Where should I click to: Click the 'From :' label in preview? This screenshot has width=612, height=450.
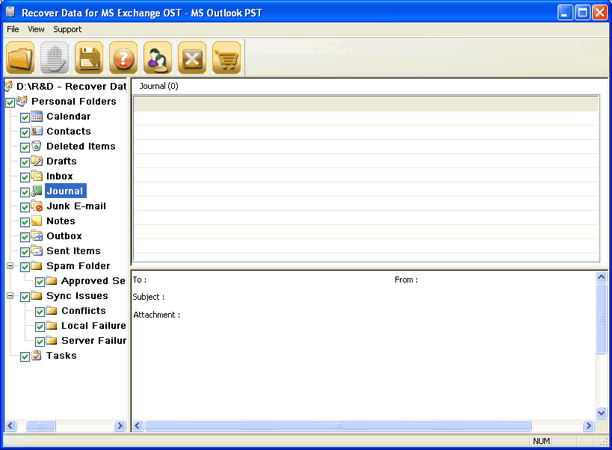pos(406,280)
